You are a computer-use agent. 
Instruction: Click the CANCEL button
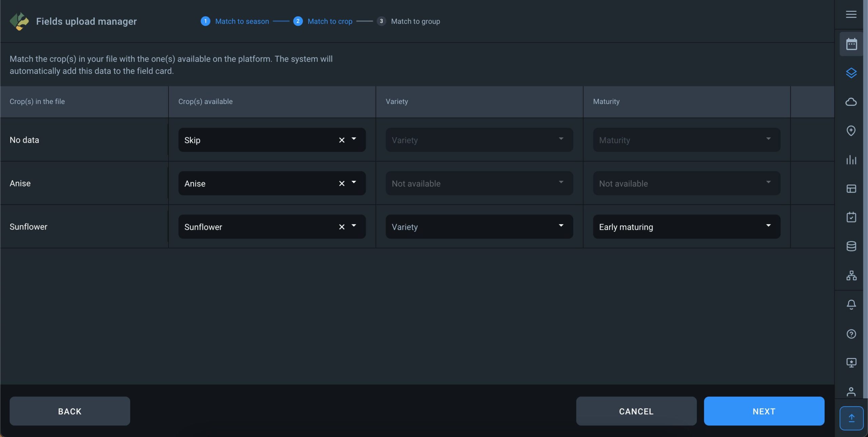pyautogui.click(x=636, y=411)
